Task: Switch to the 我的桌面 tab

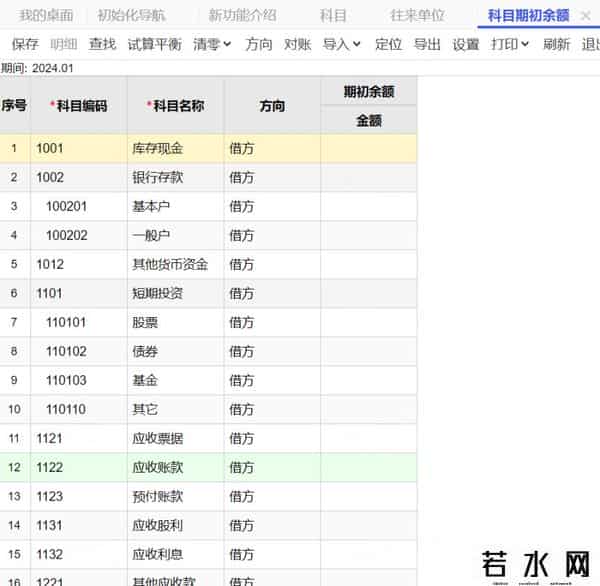Action: [x=46, y=15]
